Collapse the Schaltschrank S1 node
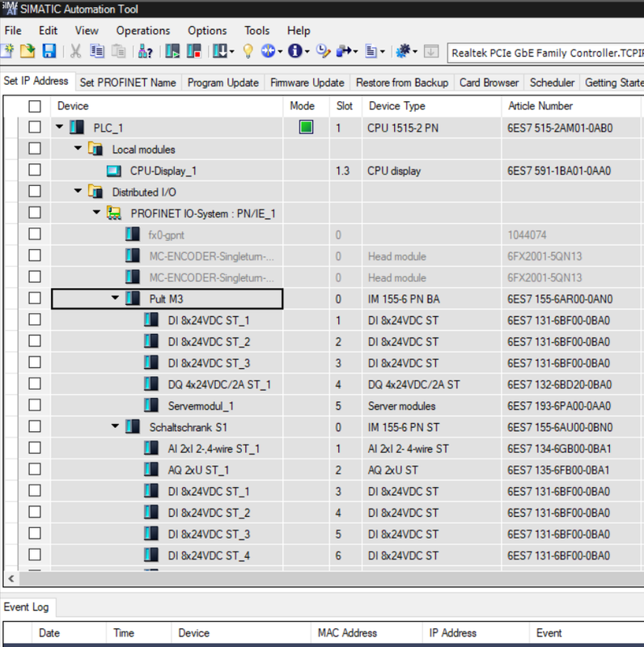This screenshot has height=647, width=644. [115, 426]
